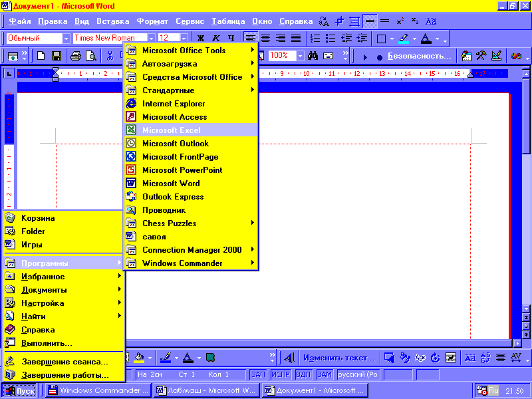The height and width of the screenshot is (399, 532).
Task: Launch Microsoft Excel from Programs menu
Action: (x=191, y=130)
